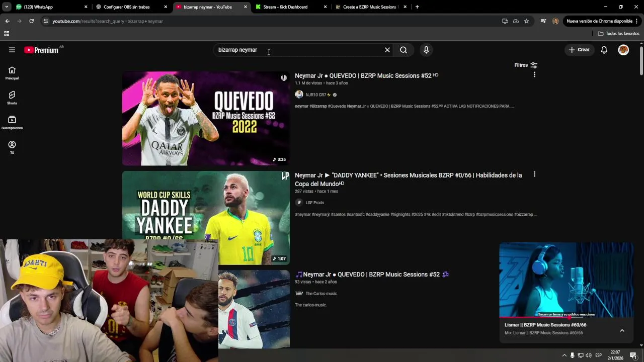Go to Principal in the sidebar
The image size is (644, 362).
(12, 73)
